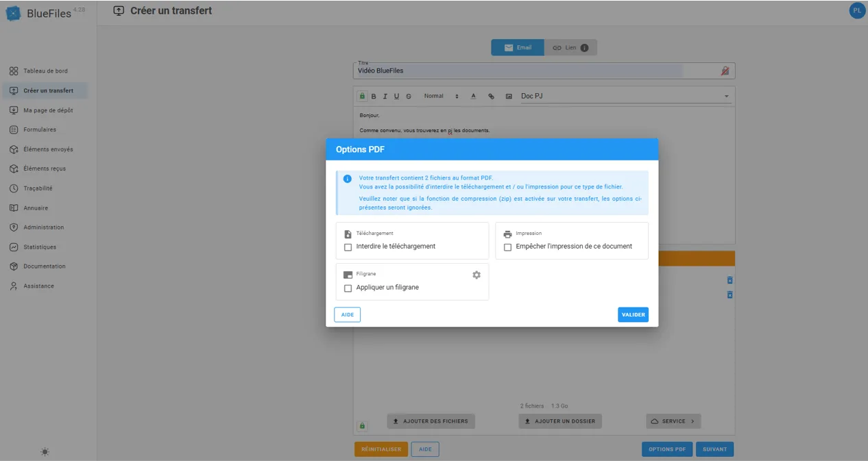Image resolution: width=868 pixels, height=461 pixels.
Task: Open the Normal text style dropdown
Action: 441,97
